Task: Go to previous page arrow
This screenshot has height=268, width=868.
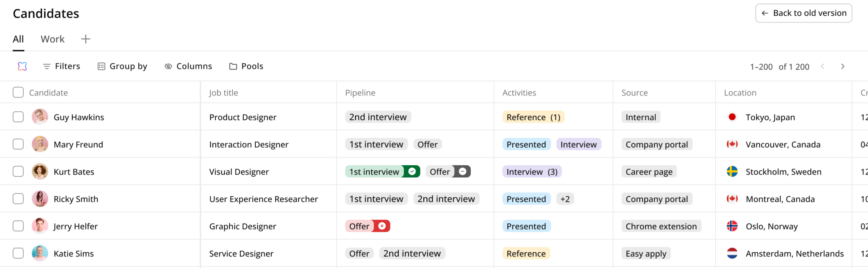Action: (x=823, y=66)
